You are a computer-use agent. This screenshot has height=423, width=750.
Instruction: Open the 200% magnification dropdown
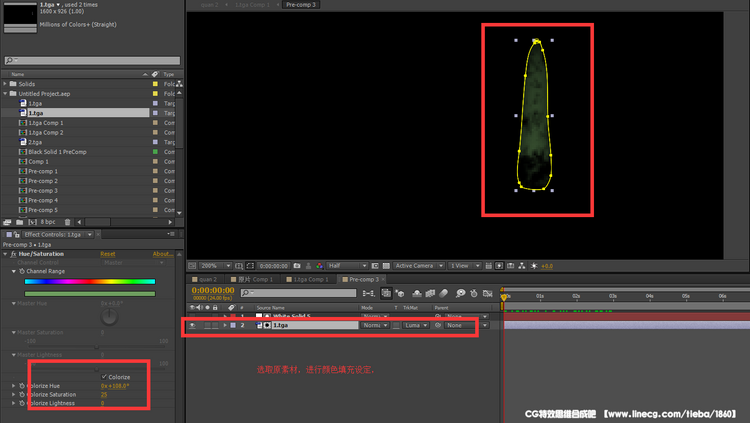tap(216, 266)
